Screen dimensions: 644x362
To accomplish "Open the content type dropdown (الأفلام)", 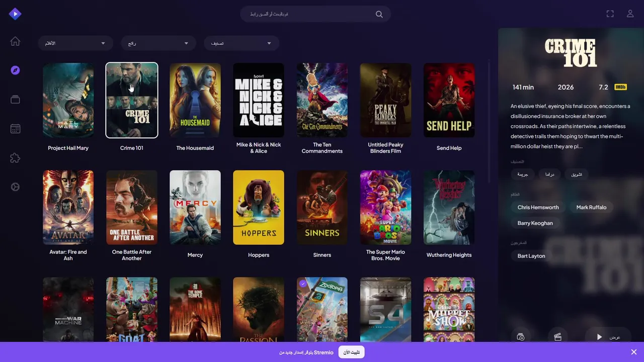I will (x=75, y=43).
